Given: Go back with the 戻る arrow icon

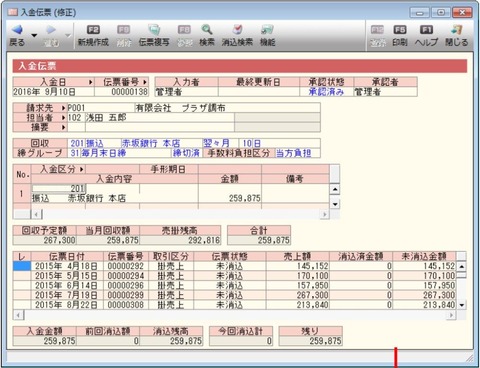Looking at the screenshot, I should [x=17, y=30].
